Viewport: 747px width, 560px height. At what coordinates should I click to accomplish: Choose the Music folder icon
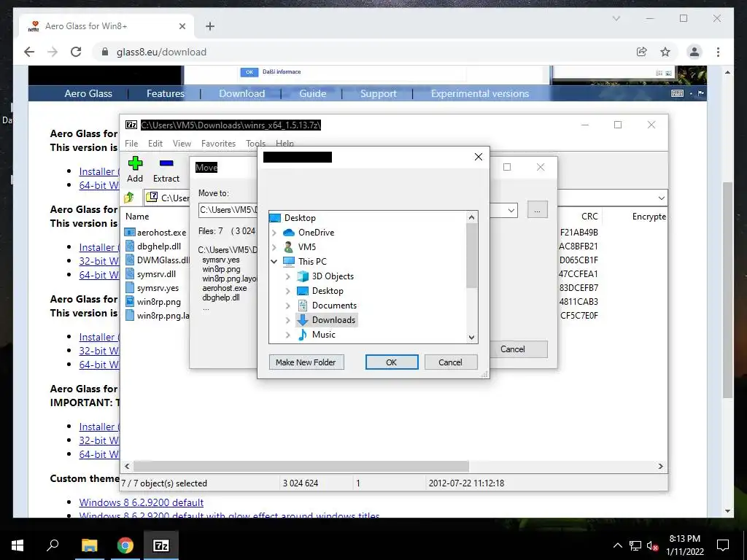(x=303, y=334)
